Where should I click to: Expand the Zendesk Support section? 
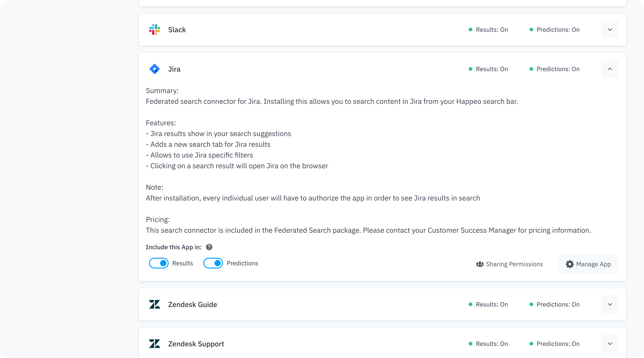(610, 343)
